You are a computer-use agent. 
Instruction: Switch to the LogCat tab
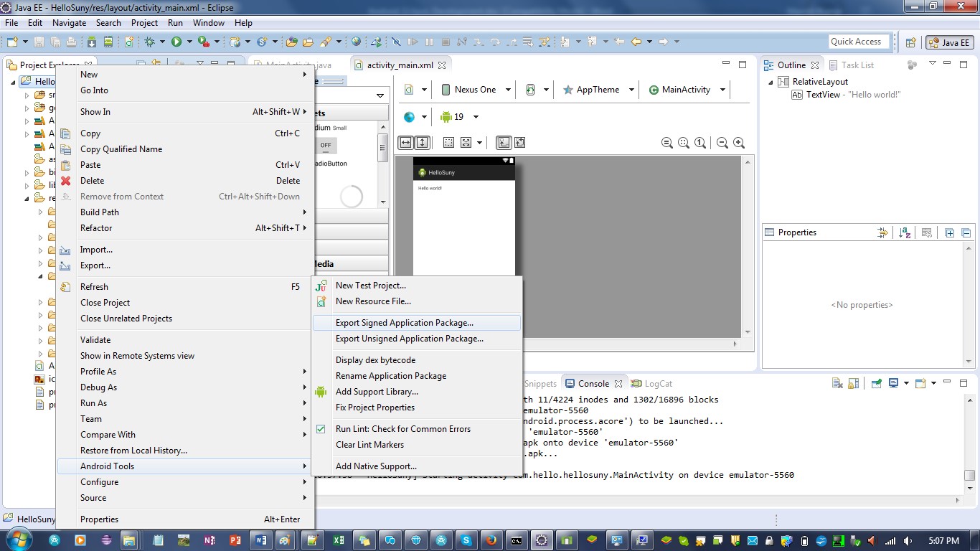pyautogui.click(x=651, y=384)
